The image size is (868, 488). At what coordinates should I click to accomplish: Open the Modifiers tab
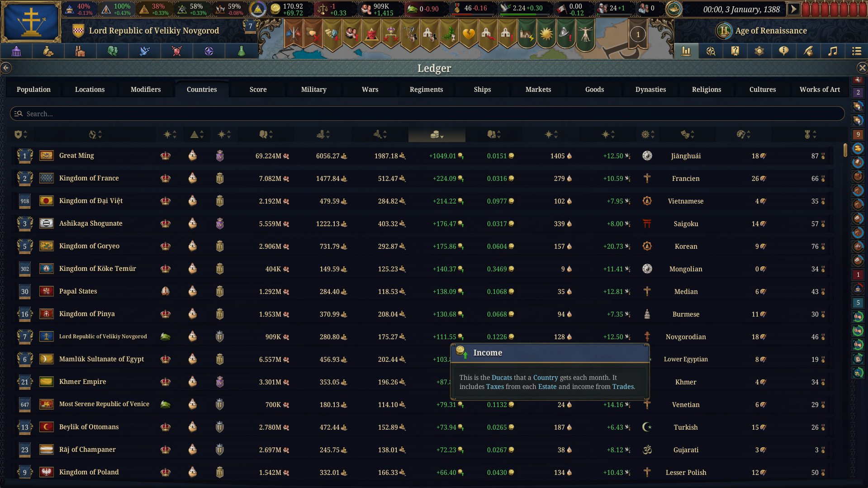(x=146, y=89)
